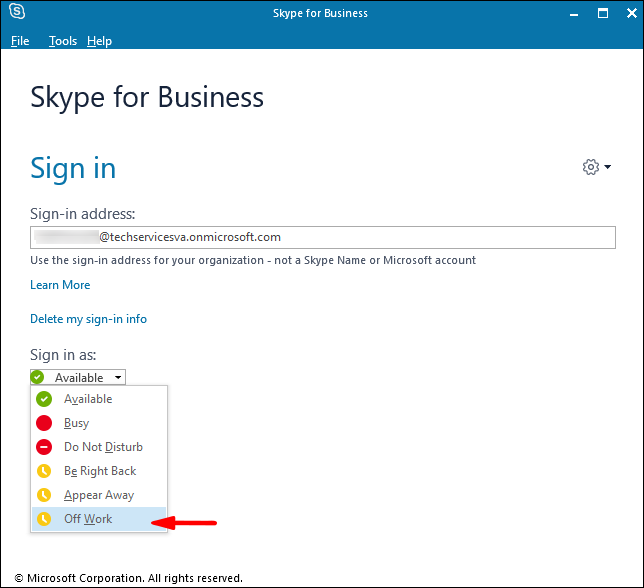Click the Skype logo icon in title bar
Screen dimensions: 644x588
pos(17,13)
